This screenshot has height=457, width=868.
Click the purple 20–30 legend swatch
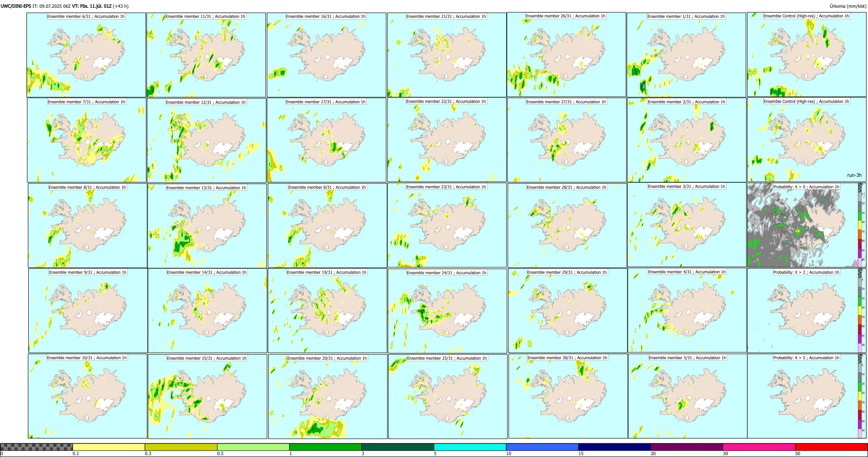[x=687, y=447]
